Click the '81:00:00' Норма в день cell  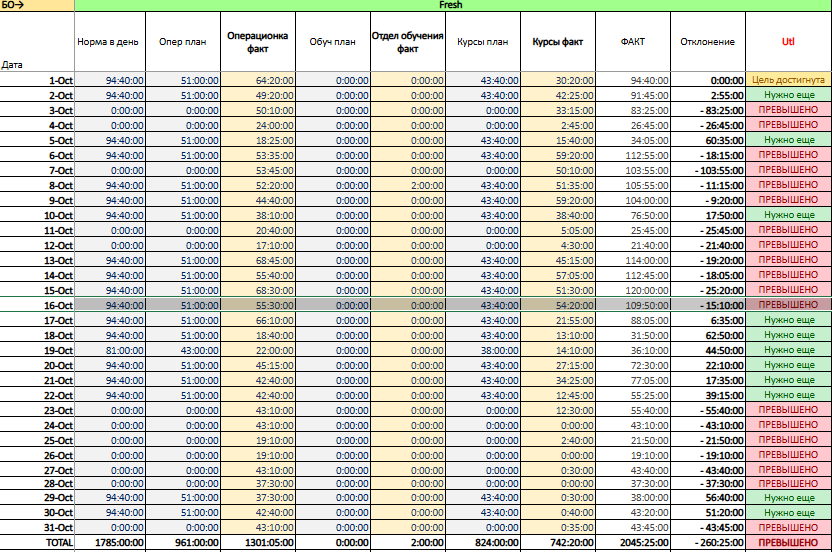[110, 350]
